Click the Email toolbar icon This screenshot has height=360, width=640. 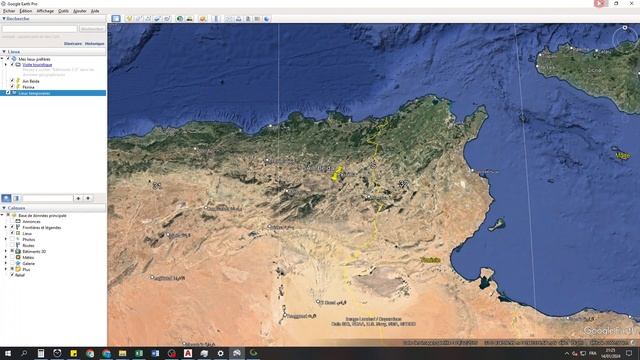click(x=229, y=19)
